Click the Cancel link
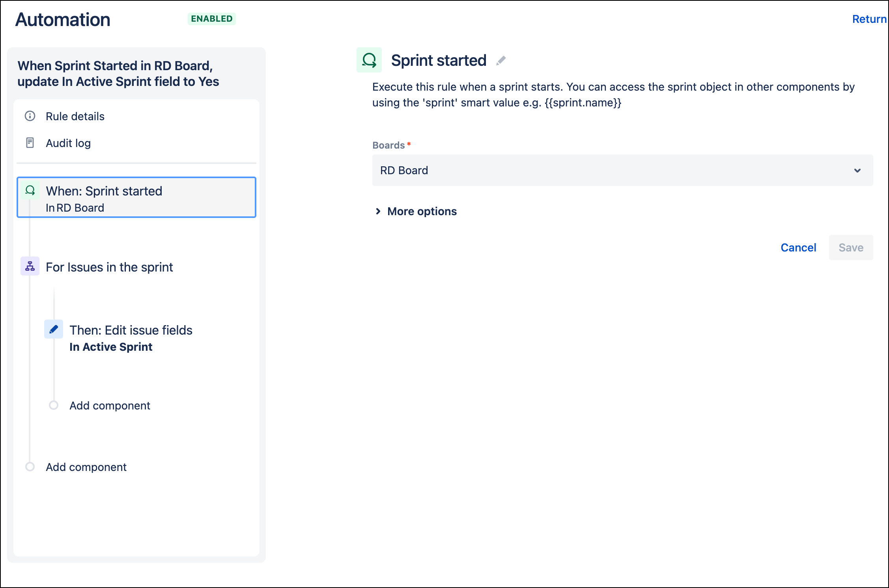 click(x=798, y=247)
